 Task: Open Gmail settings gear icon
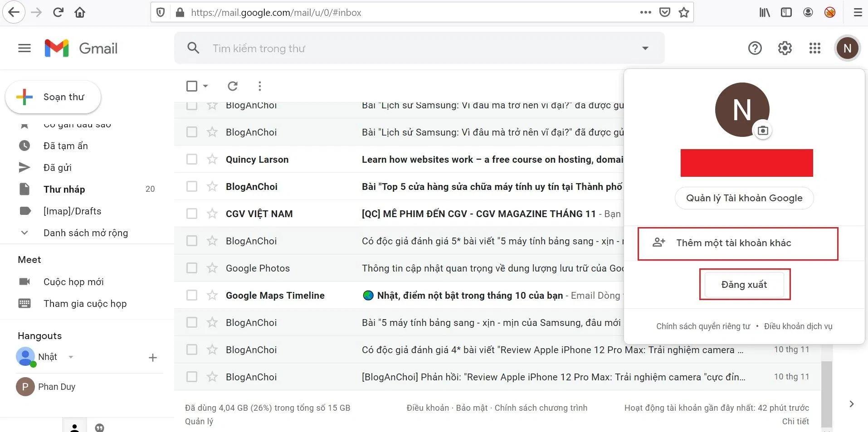pyautogui.click(x=785, y=48)
